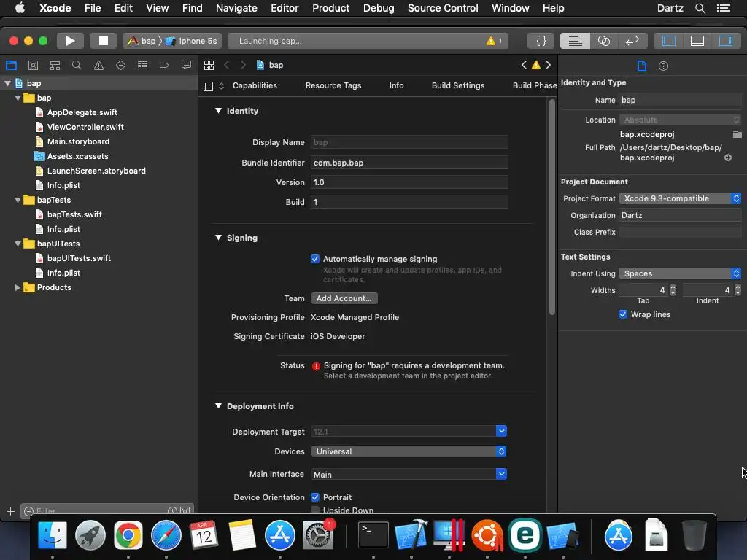
Task: Collapse the Deployment Info section
Action: tap(218, 405)
